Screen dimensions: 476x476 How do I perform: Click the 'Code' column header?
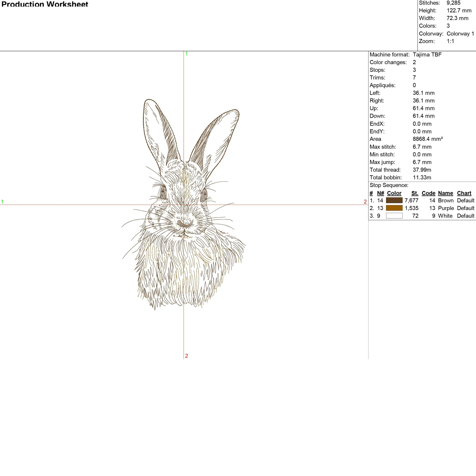(x=428, y=193)
